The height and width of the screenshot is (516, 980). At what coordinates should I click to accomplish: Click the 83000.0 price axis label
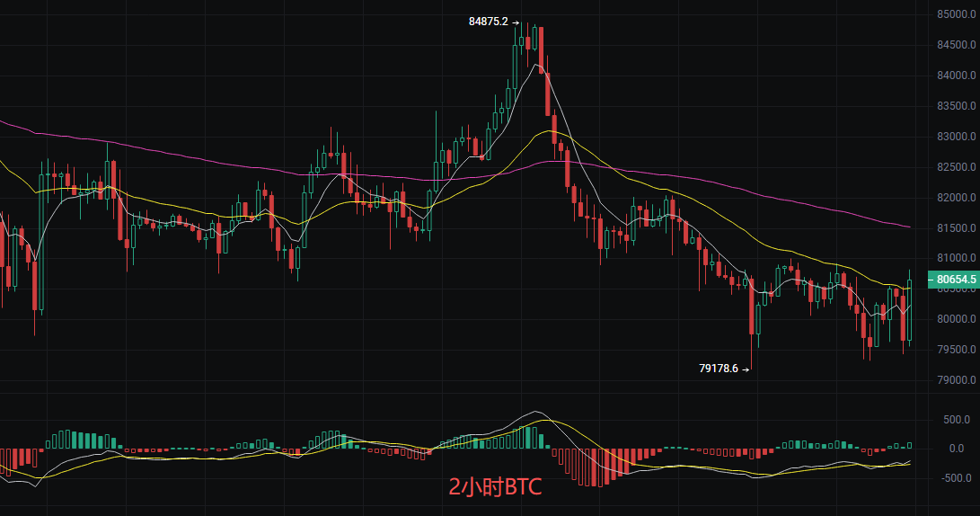(x=957, y=137)
